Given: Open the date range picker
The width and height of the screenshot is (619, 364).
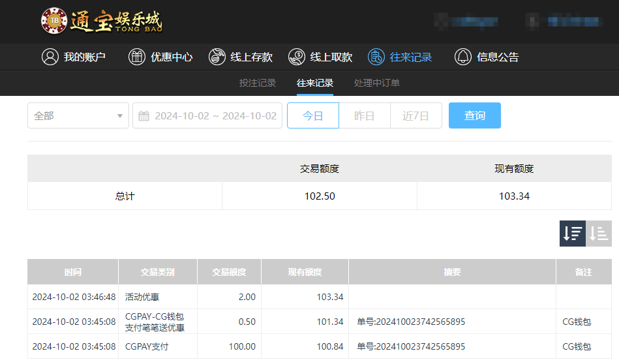Looking at the screenshot, I should pos(215,115).
